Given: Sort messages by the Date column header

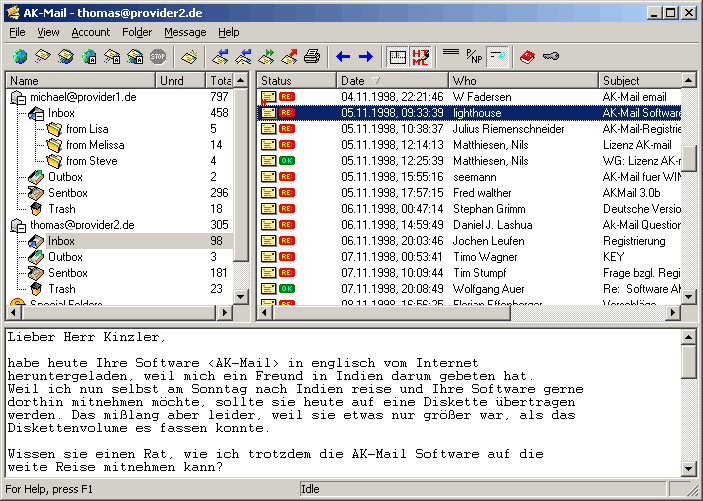Looking at the screenshot, I should point(392,81).
